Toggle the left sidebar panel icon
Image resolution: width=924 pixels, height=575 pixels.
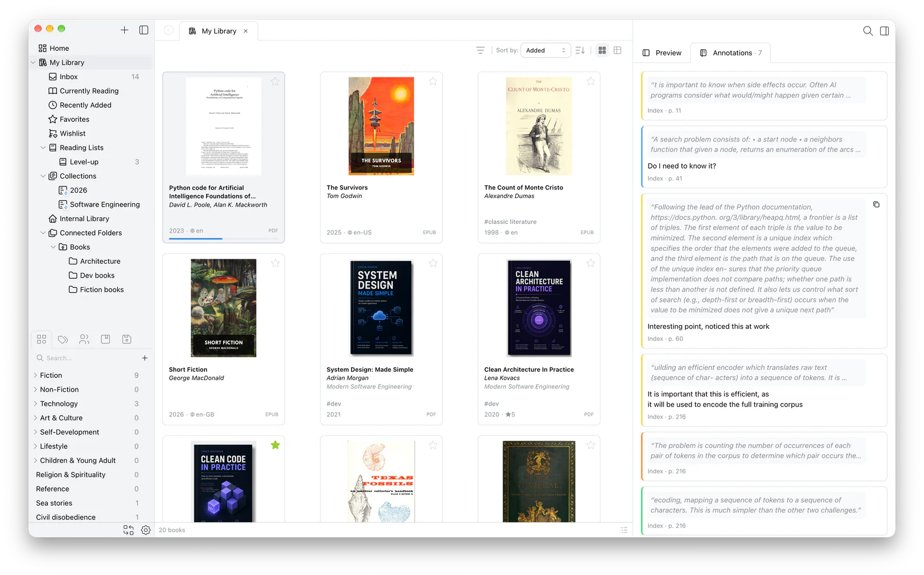[x=144, y=30]
